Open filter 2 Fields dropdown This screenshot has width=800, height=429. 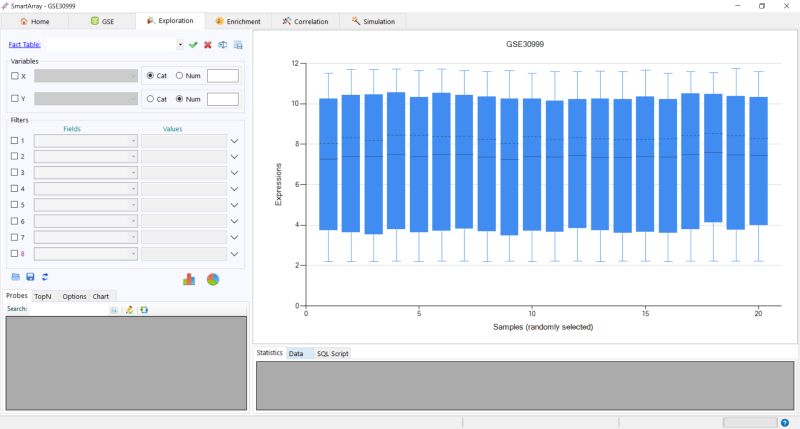coord(134,157)
